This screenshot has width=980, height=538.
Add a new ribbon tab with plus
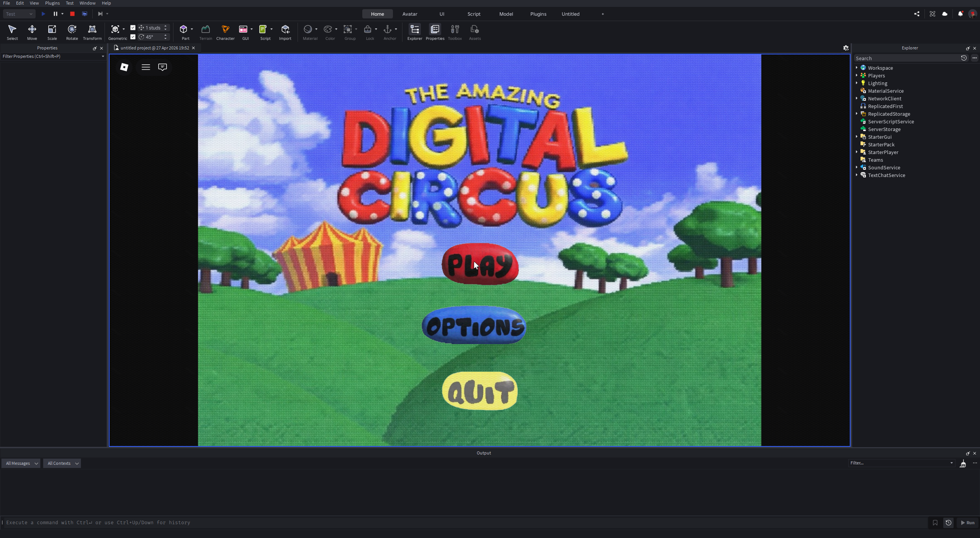(603, 14)
